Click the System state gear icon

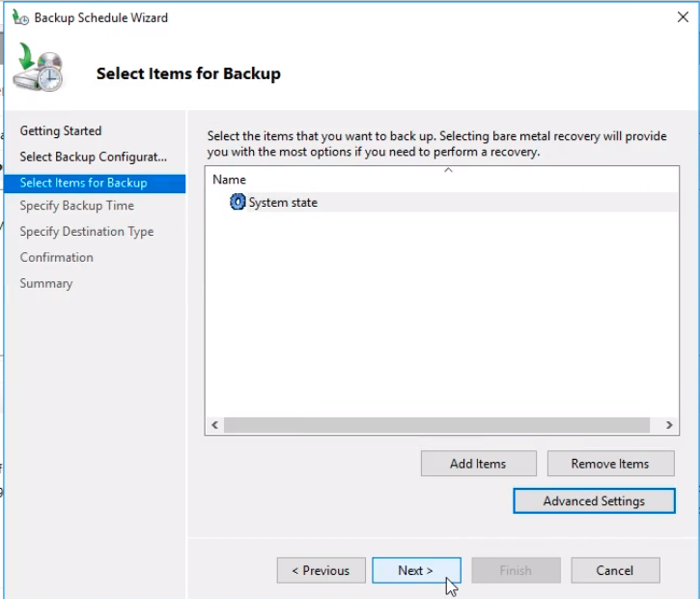238,202
